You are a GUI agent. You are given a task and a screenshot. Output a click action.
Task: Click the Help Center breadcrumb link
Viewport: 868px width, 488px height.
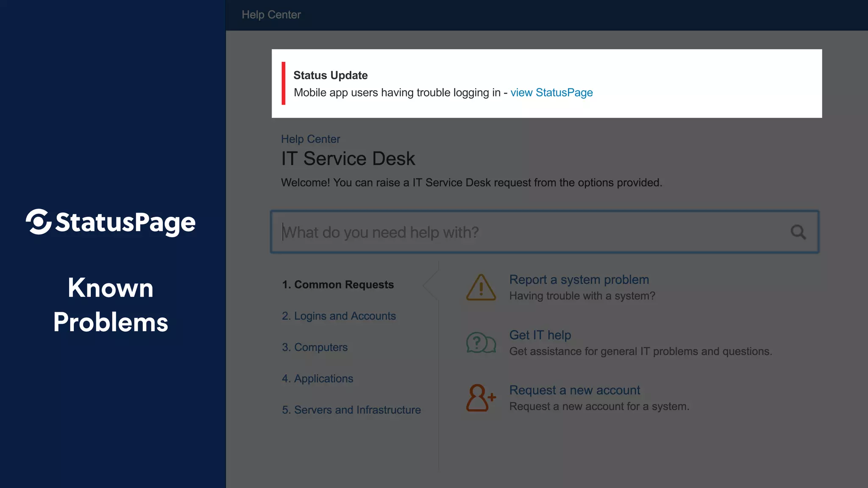(310, 139)
